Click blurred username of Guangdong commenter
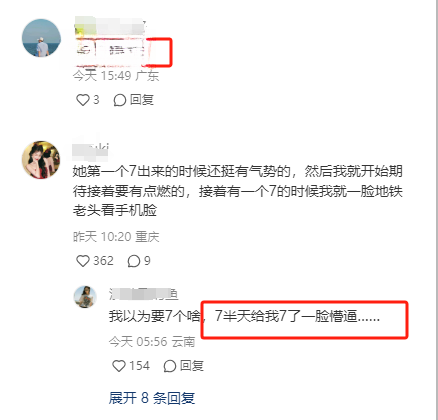Image resolution: width=438 pixels, height=420 pixels. pos(110,25)
